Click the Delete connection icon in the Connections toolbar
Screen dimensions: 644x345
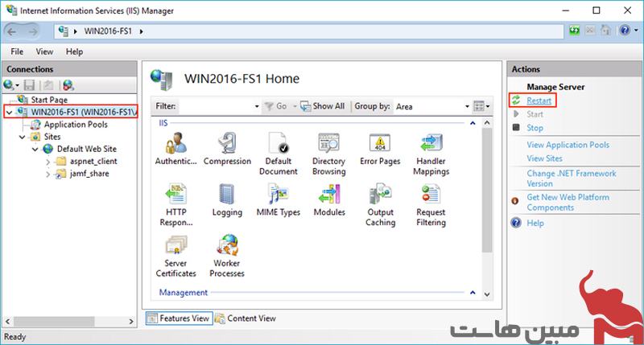(x=68, y=85)
